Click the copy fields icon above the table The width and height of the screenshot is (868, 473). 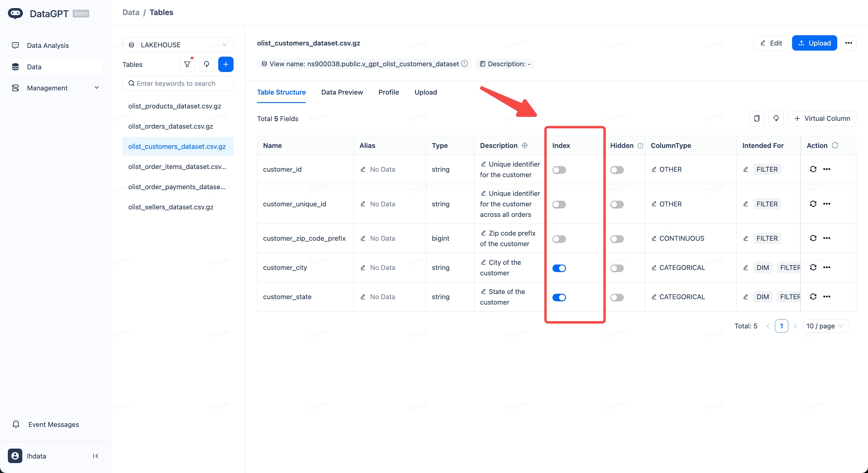[756, 119]
